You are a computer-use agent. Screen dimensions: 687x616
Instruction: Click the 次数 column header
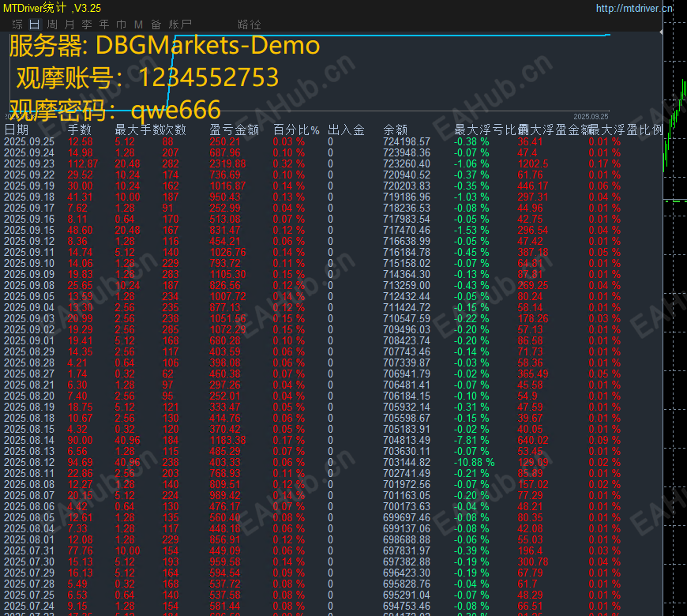(175, 130)
